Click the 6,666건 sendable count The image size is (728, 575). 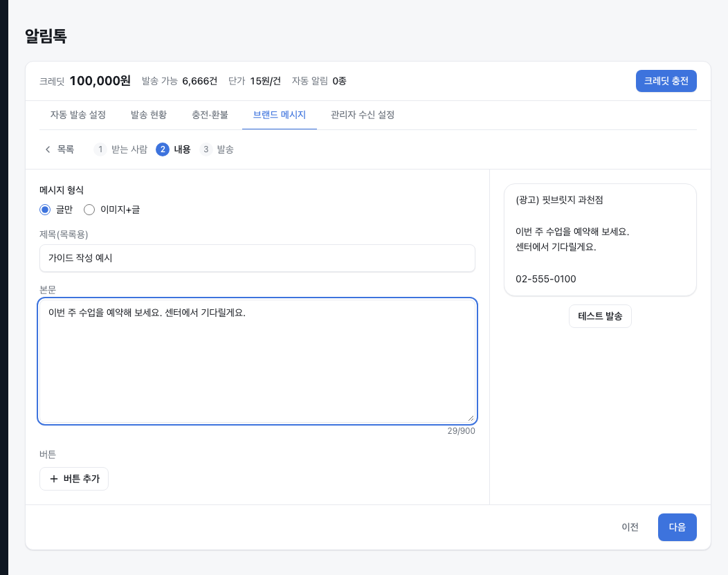199,81
